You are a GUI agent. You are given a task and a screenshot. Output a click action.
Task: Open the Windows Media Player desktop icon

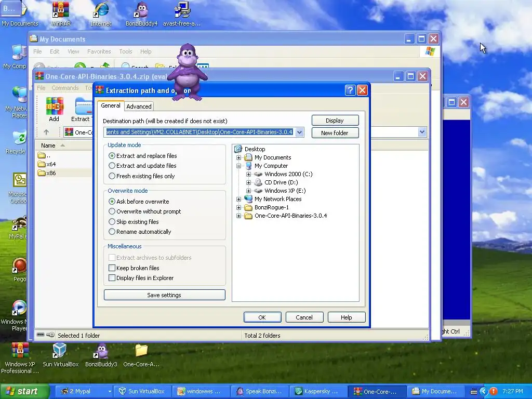click(19, 308)
